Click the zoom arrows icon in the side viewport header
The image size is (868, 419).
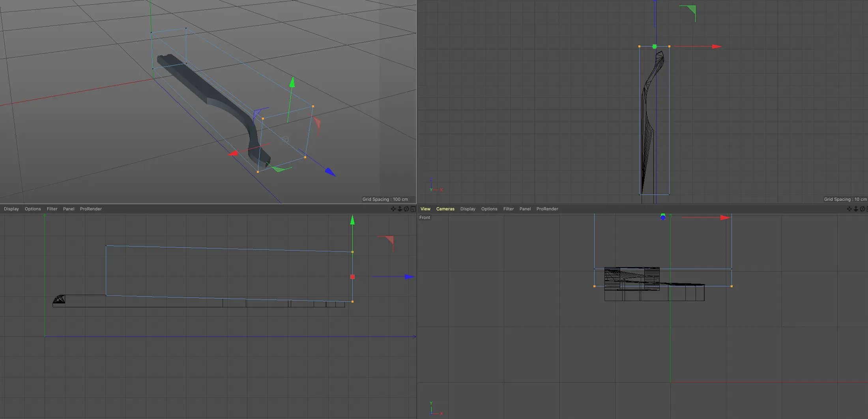pyautogui.click(x=400, y=209)
